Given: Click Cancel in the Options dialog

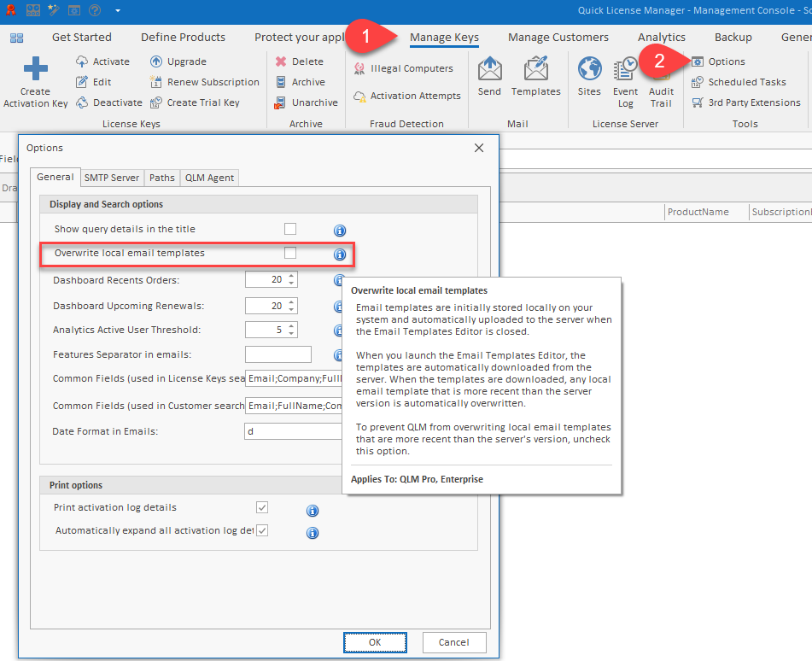Looking at the screenshot, I should (454, 642).
